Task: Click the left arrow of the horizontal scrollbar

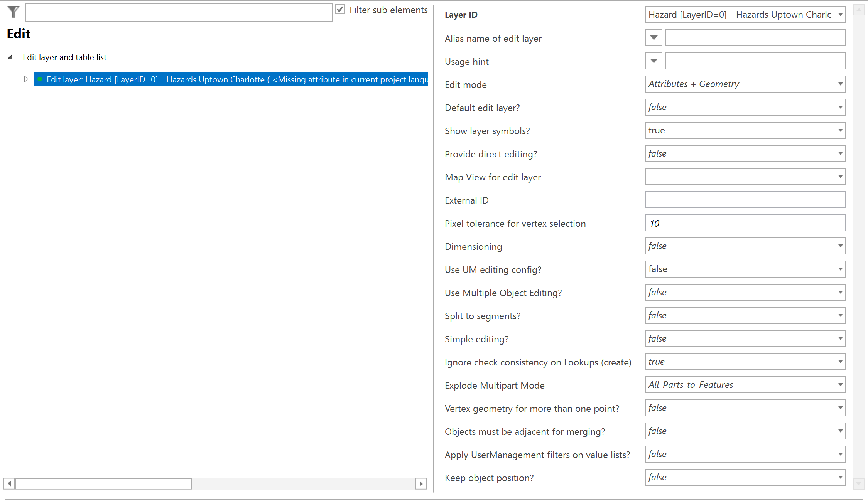Action: click(8, 483)
